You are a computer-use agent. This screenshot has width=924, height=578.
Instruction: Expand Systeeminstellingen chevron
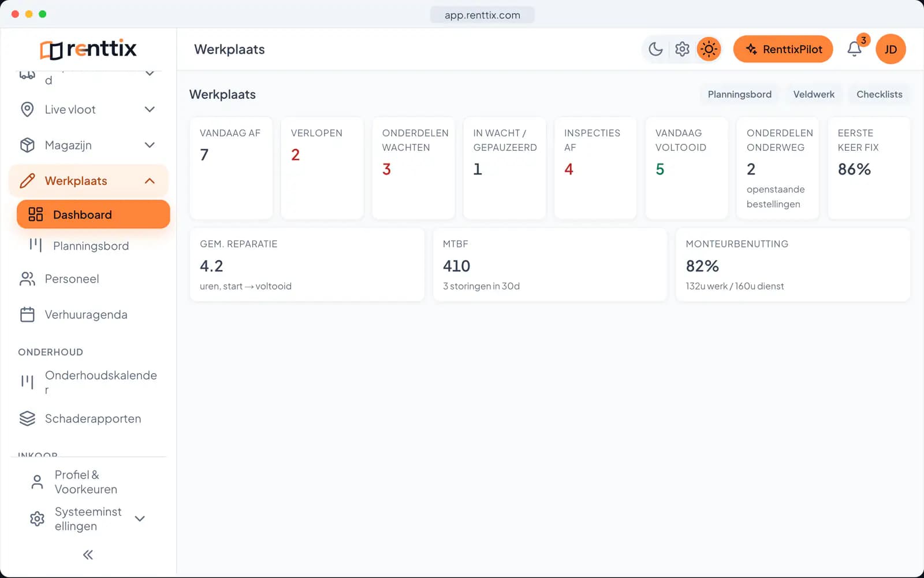tap(140, 518)
